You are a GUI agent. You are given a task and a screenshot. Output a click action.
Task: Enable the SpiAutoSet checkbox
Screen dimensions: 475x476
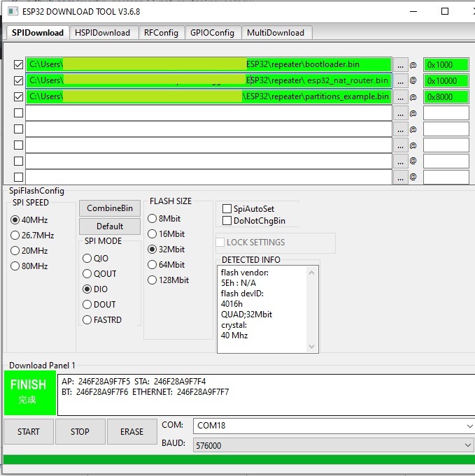(x=227, y=209)
